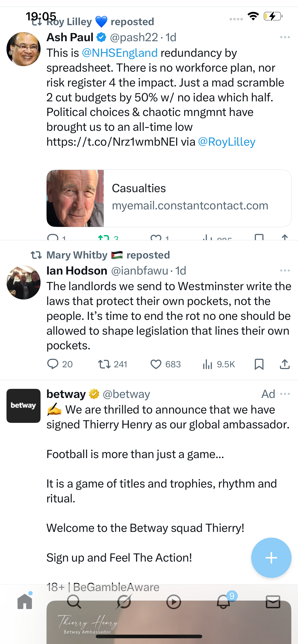Open the @RoyLilley mention link
298x644 pixels.
227,142
